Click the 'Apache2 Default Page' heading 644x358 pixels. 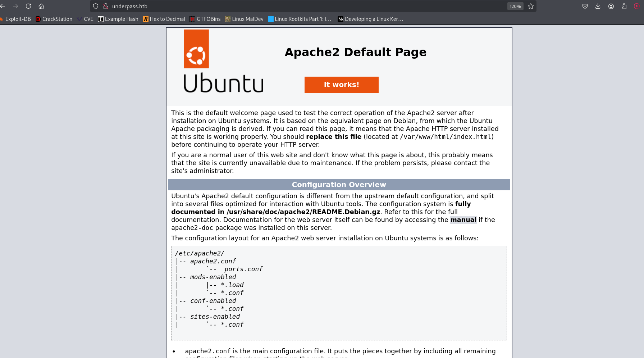pyautogui.click(x=355, y=52)
